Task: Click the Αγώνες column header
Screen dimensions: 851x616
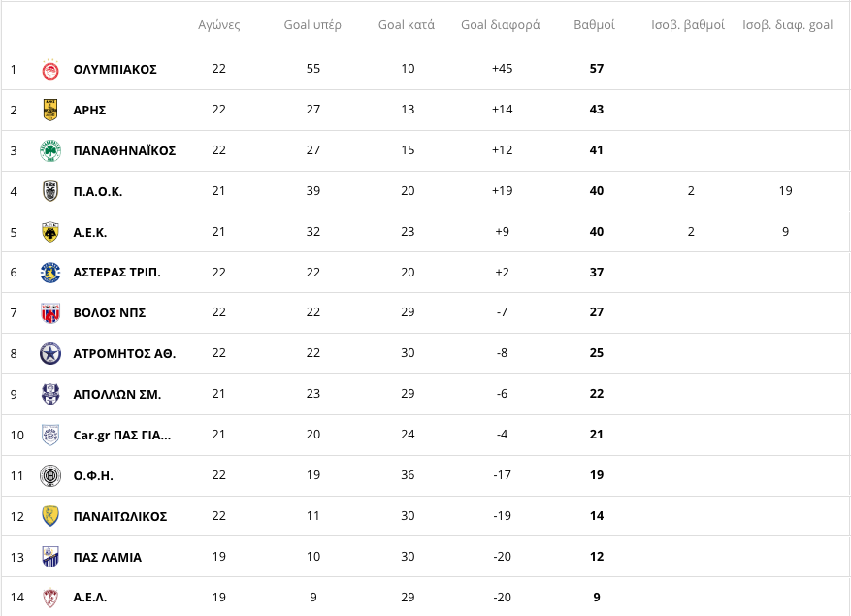Action: (218, 25)
